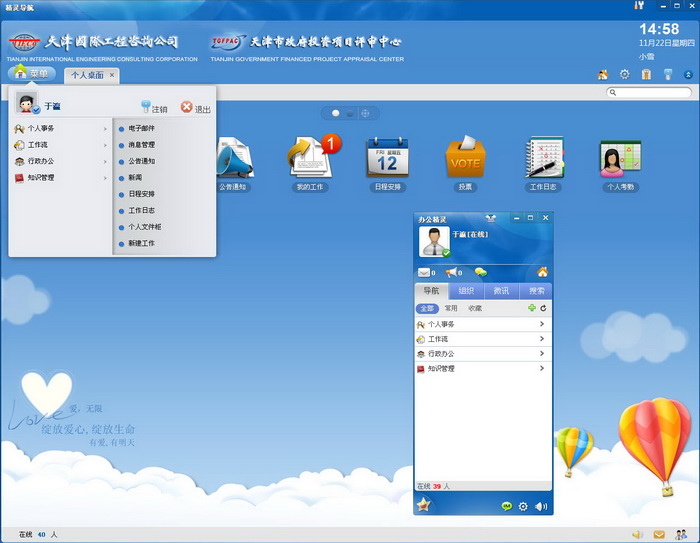Click the 退出 exit button
The height and width of the screenshot is (543, 700).
[x=195, y=108]
